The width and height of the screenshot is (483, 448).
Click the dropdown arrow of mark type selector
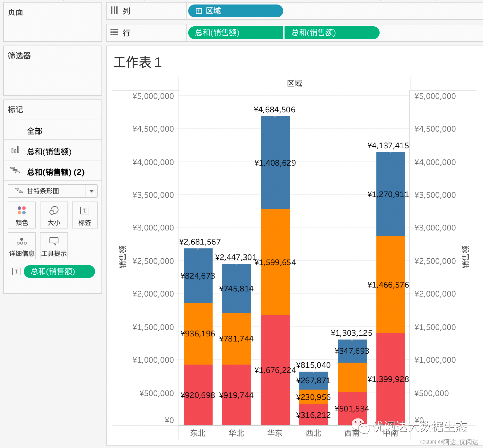coord(92,191)
